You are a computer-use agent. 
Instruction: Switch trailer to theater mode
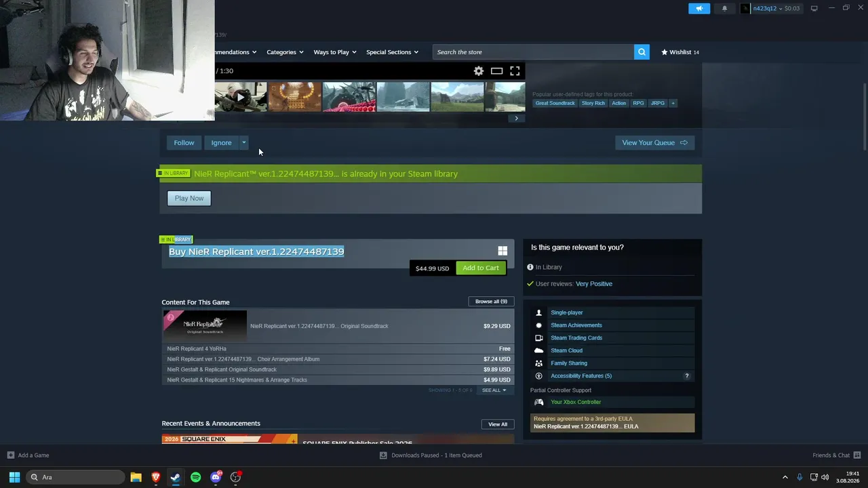coord(496,70)
